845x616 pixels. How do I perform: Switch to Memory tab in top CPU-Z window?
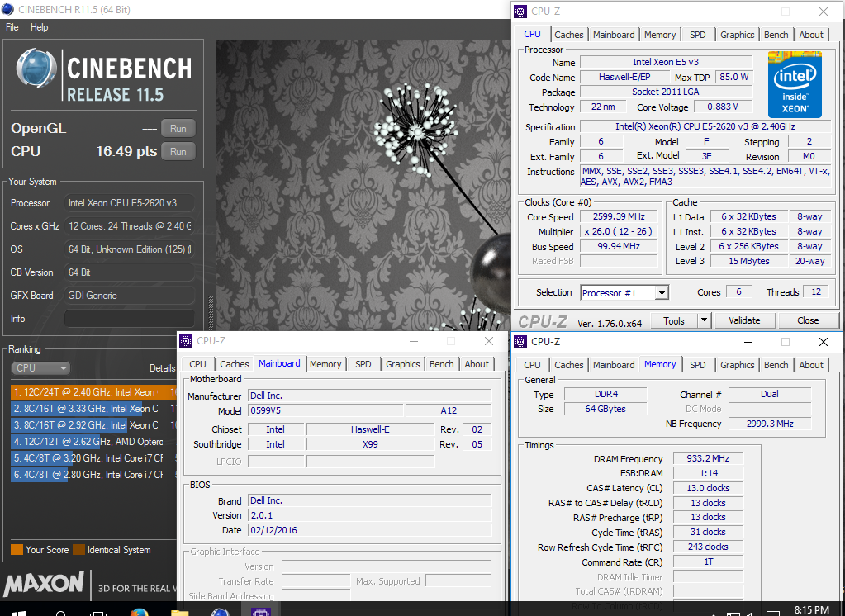pyautogui.click(x=660, y=35)
